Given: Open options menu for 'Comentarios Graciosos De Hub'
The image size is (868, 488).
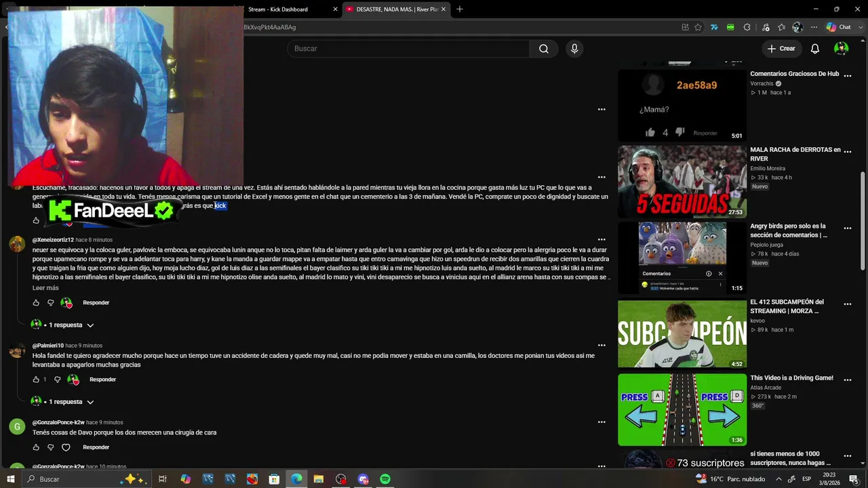Looking at the screenshot, I should tap(848, 75).
